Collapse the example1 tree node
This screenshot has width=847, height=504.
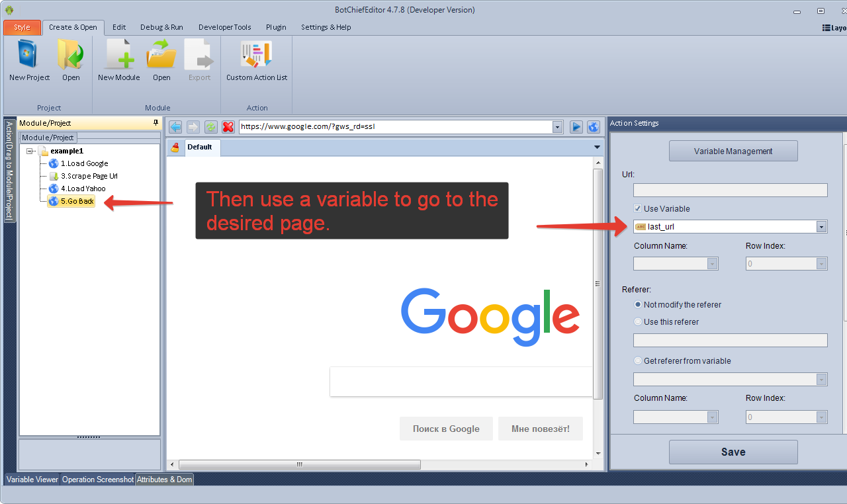coord(30,151)
